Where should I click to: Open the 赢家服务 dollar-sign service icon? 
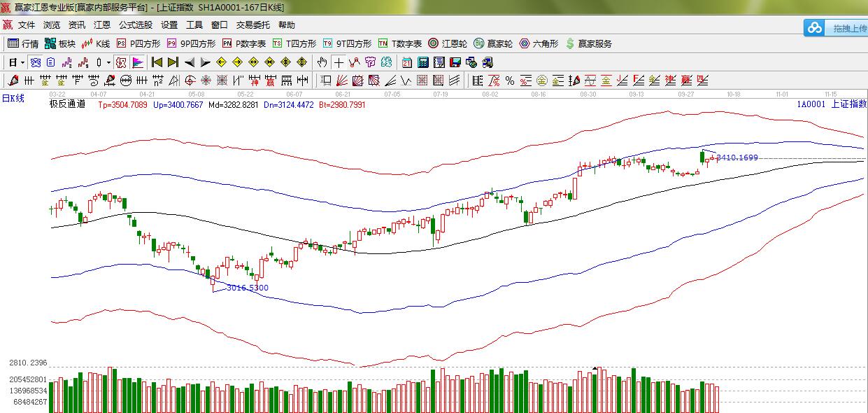click(x=589, y=43)
